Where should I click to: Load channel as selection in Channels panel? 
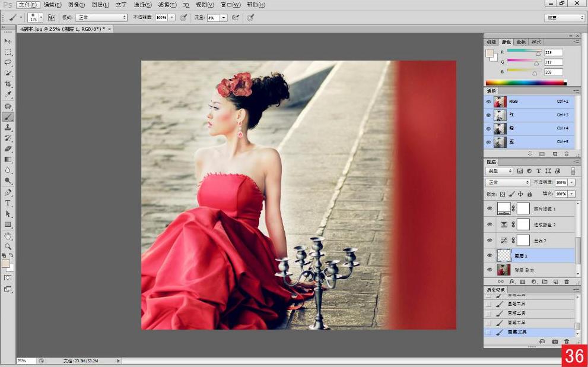[530, 154]
